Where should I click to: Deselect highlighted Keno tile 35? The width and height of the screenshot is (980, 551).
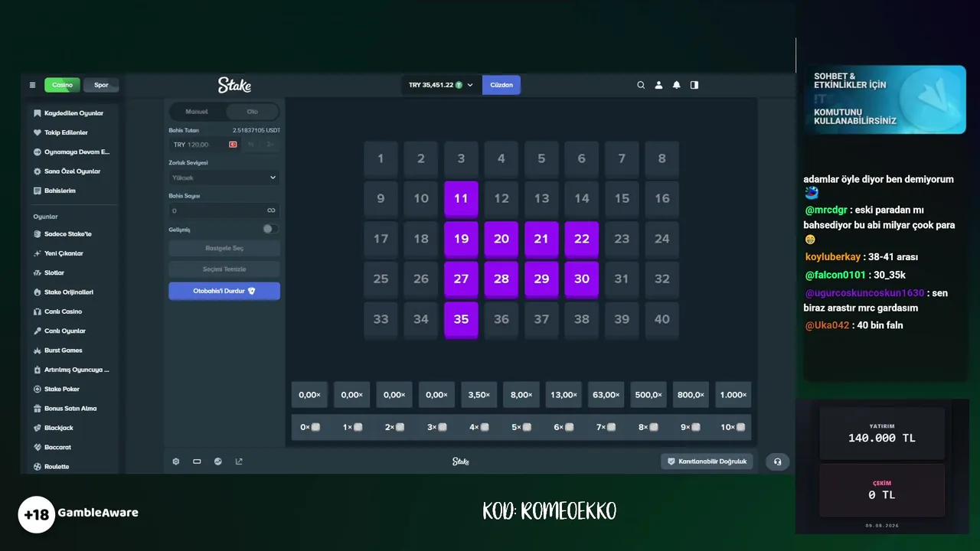point(461,319)
